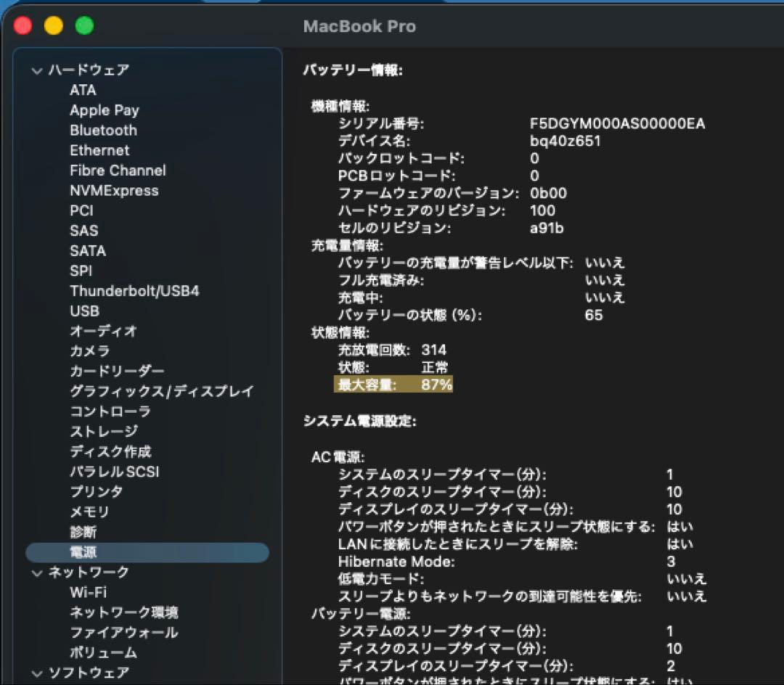
Task: Click the AC電源 section label
Action: (338, 456)
